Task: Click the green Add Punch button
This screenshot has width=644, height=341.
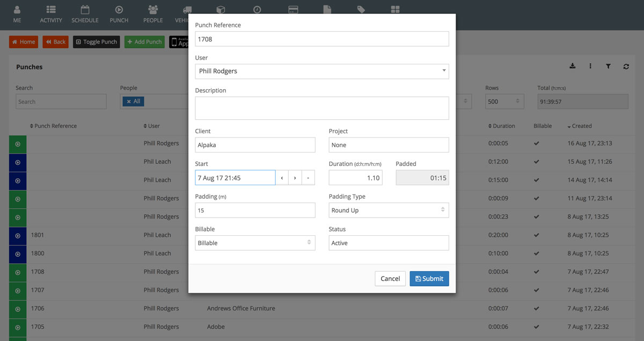Action: coord(144,42)
